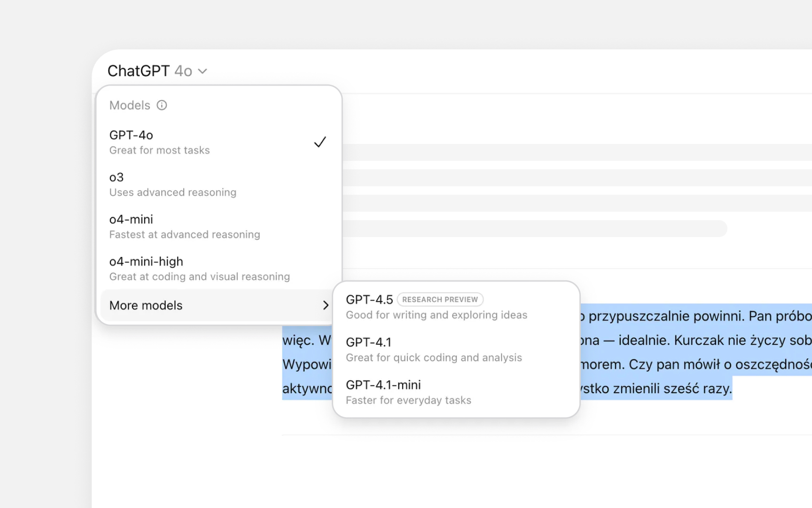
Task: Select o4-mini-high for coding and visual reasoning
Action: pyautogui.click(x=219, y=269)
